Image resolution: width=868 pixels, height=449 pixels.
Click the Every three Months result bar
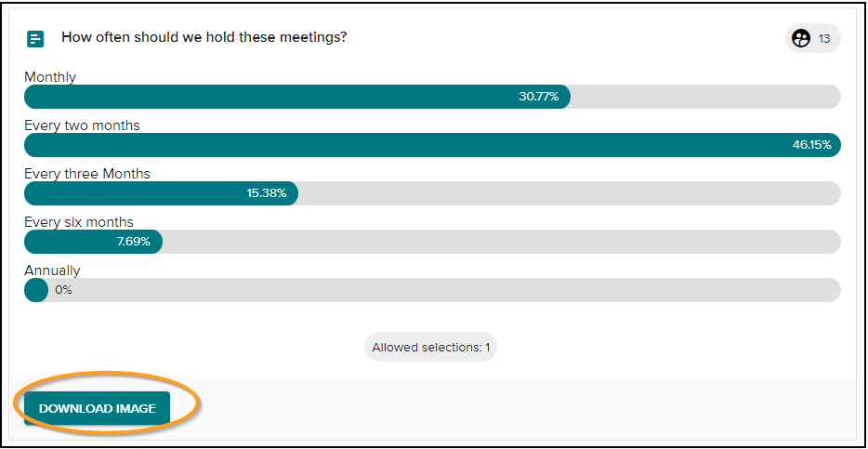click(432, 193)
